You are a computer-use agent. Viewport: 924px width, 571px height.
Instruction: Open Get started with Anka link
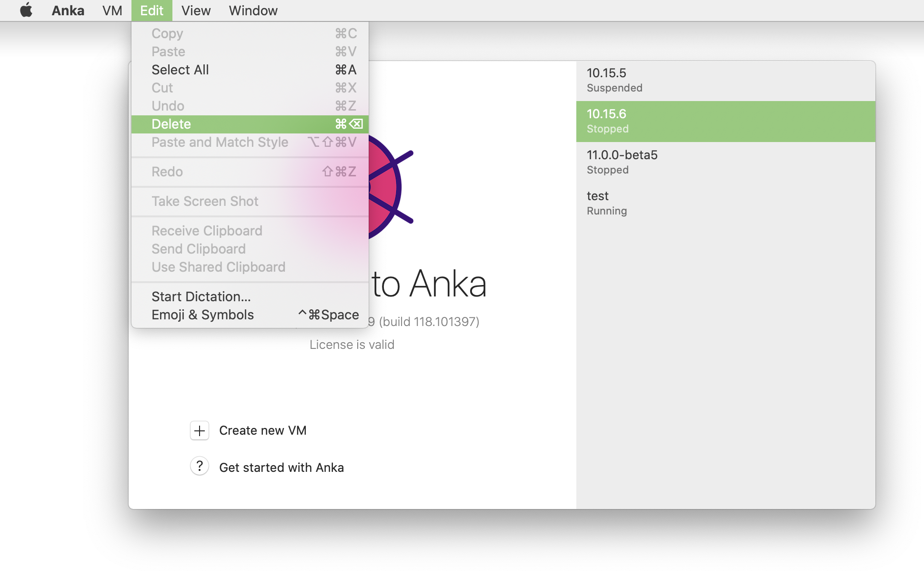281,468
